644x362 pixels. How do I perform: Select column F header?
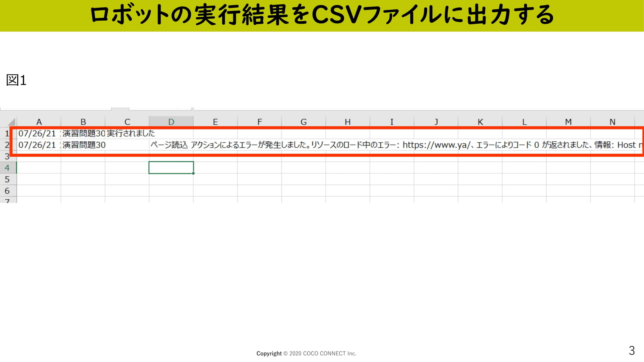pyautogui.click(x=259, y=122)
